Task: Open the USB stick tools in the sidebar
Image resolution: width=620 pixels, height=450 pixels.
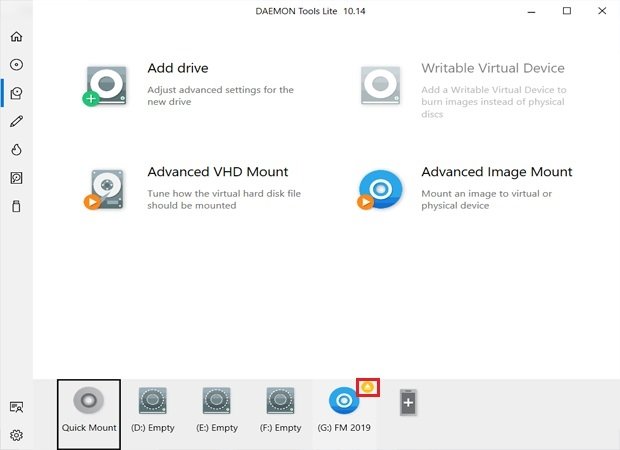Action: 16,206
